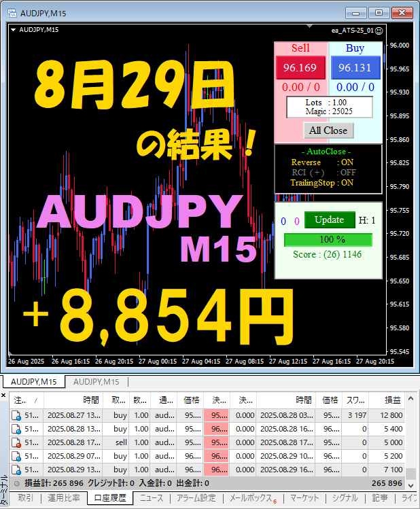Click the 27 Aug 12:15 time axis label
The height and width of the screenshot is (509, 420).
288,362
